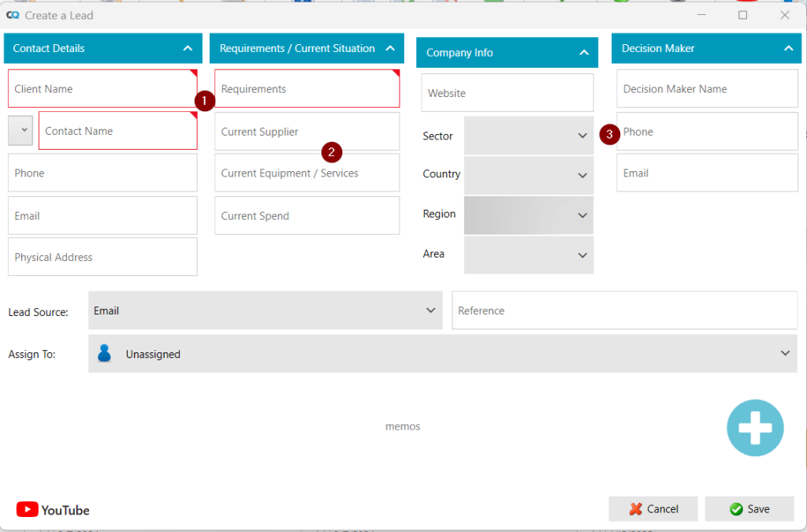This screenshot has width=807, height=532.
Task: Click the numbered marker 1 badge
Action: click(x=205, y=101)
